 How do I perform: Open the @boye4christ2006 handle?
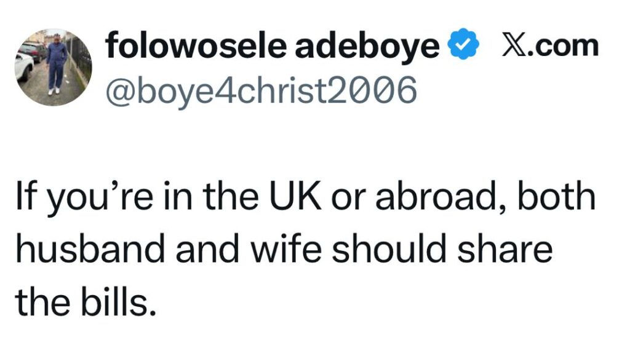(x=262, y=90)
